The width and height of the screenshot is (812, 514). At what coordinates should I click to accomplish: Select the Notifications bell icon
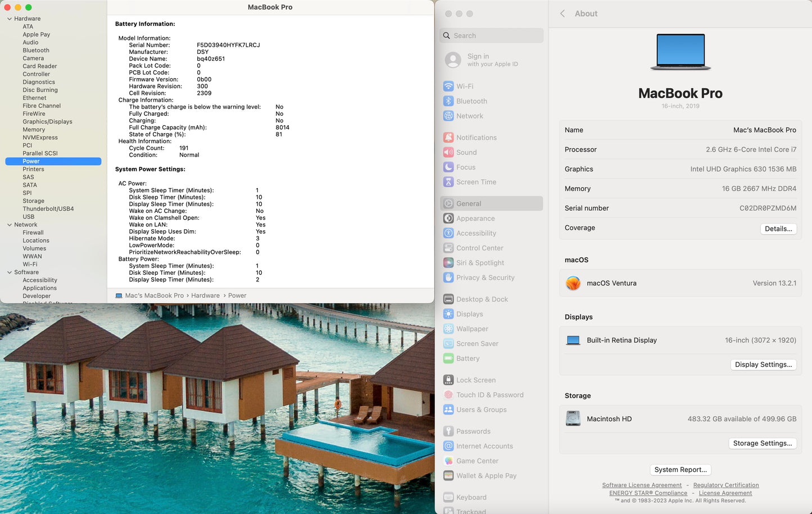448,138
